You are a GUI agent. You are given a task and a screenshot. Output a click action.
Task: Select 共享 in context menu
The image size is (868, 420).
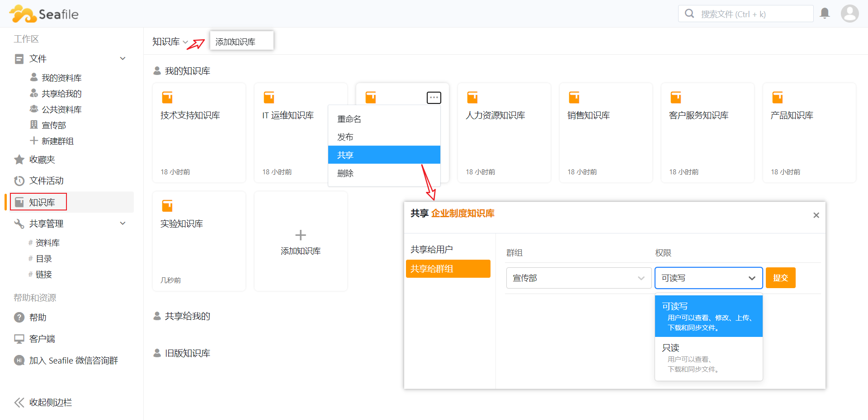[384, 155]
